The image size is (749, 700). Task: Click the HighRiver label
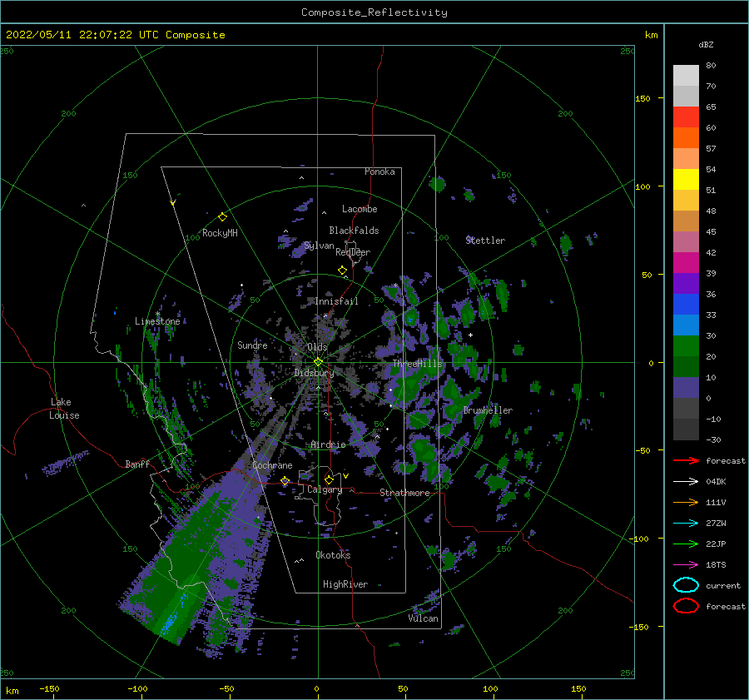(345, 585)
